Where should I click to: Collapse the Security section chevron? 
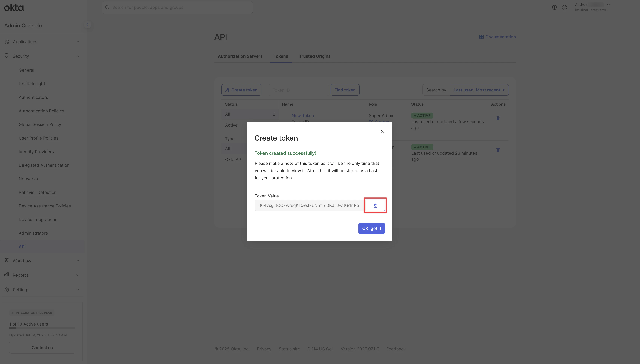pyautogui.click(x=78, y=56)
